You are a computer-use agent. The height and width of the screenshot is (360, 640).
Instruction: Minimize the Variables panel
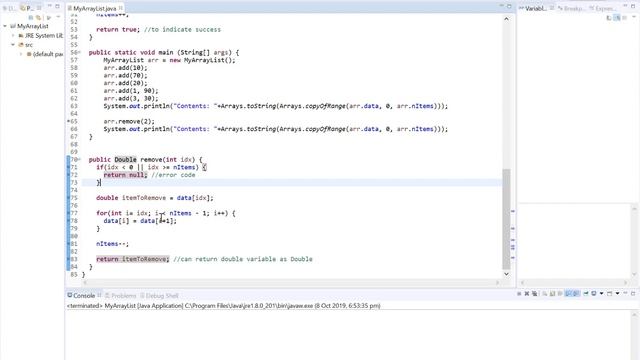pos(626,6)
